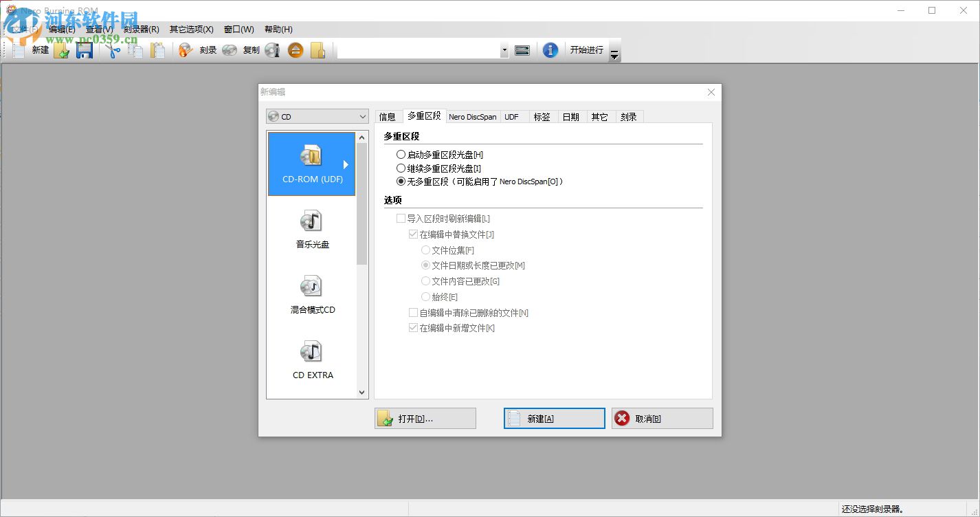Select the CD EXTRA compilation type

point(311,360)
